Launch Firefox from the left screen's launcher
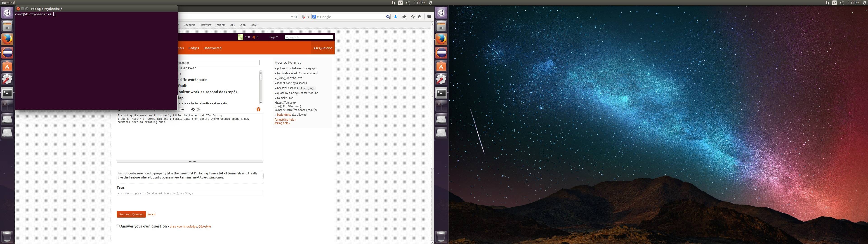The height and width of the screenshot is (244, 868). pyautogui.click(x=7, y=40)
